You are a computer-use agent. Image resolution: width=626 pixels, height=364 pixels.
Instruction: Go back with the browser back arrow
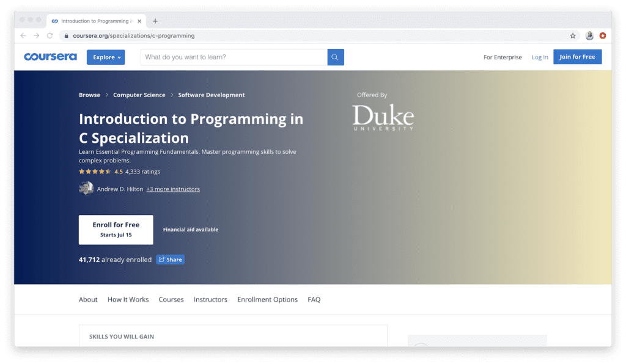pos(23,35)
